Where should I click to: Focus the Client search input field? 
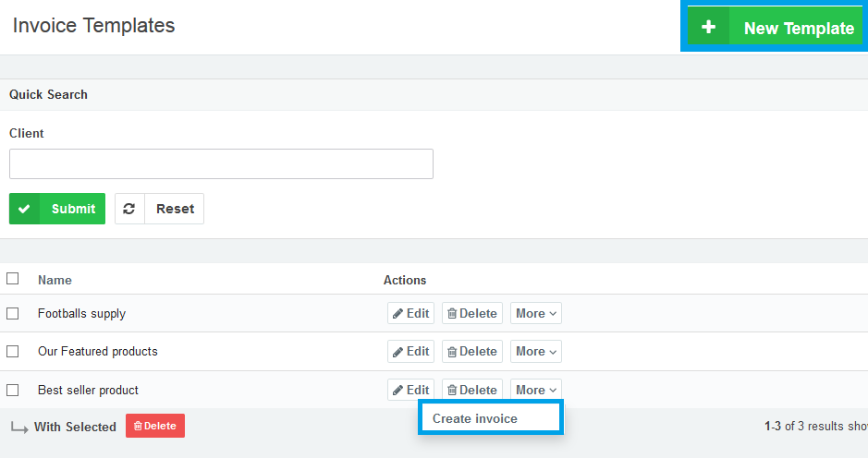221,163
